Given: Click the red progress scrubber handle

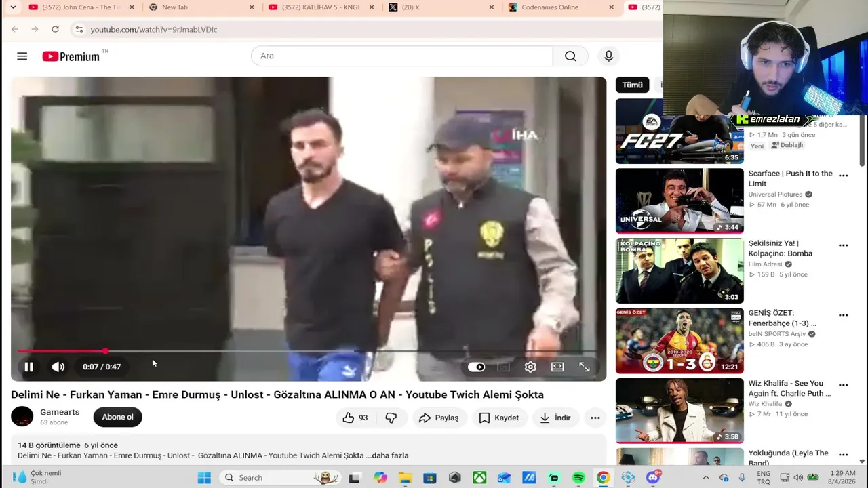Looking at the screenshot, I should click(x=106, y=351).
